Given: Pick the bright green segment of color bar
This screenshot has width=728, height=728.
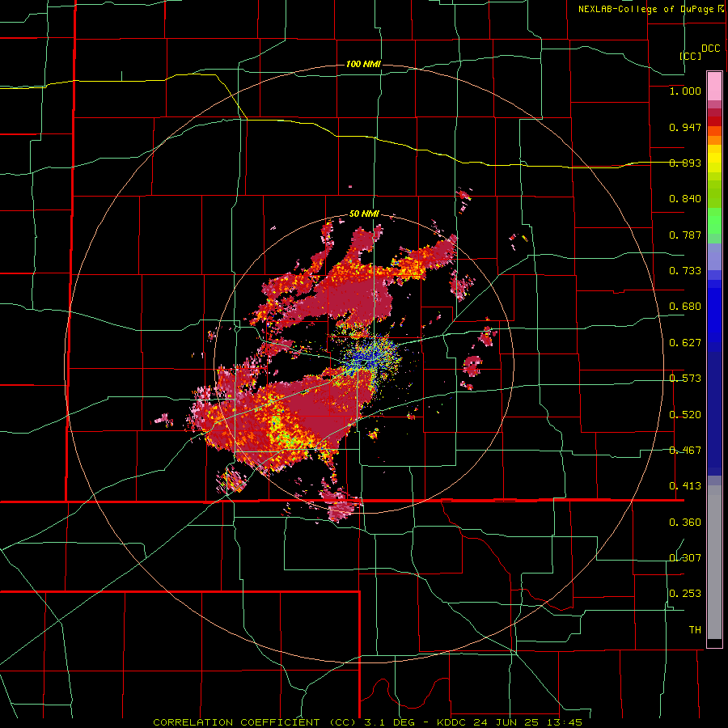Looking at the screenshot, I should (x=714, y=221).
